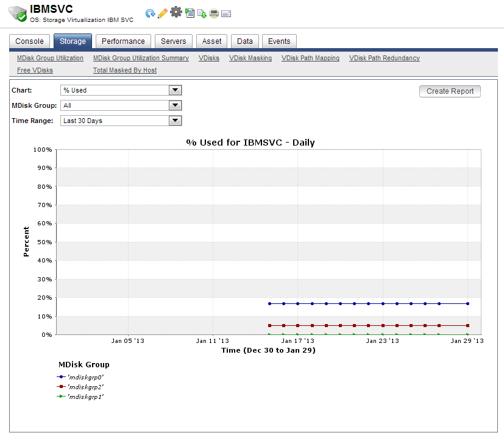Click the '100%' y-axis label
Viewport: 504px width, 441px height.
[x=43, y=150]
